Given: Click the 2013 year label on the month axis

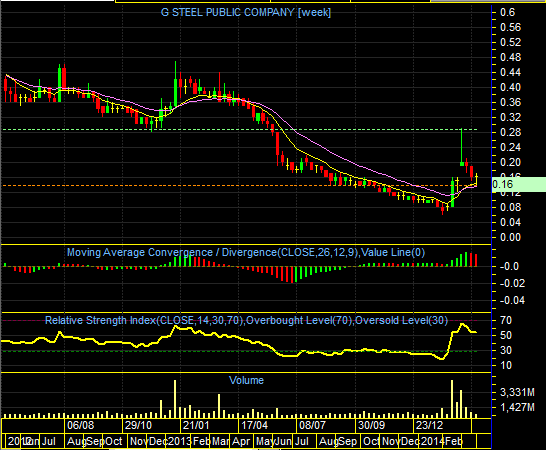Looking at the screenshot, I should click(180, 441).
